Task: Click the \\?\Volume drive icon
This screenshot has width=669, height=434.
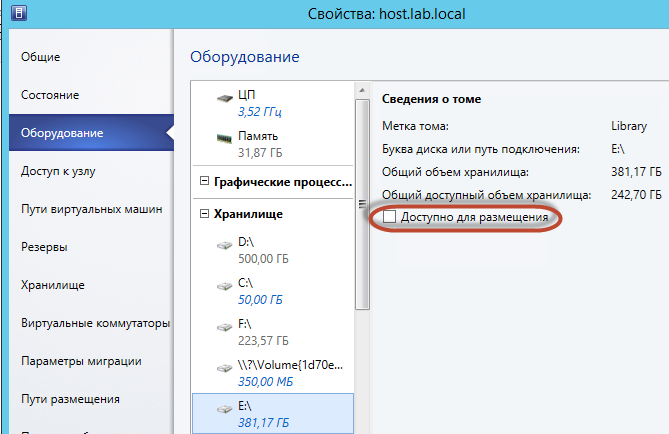Action: click(x=223, y=368)
